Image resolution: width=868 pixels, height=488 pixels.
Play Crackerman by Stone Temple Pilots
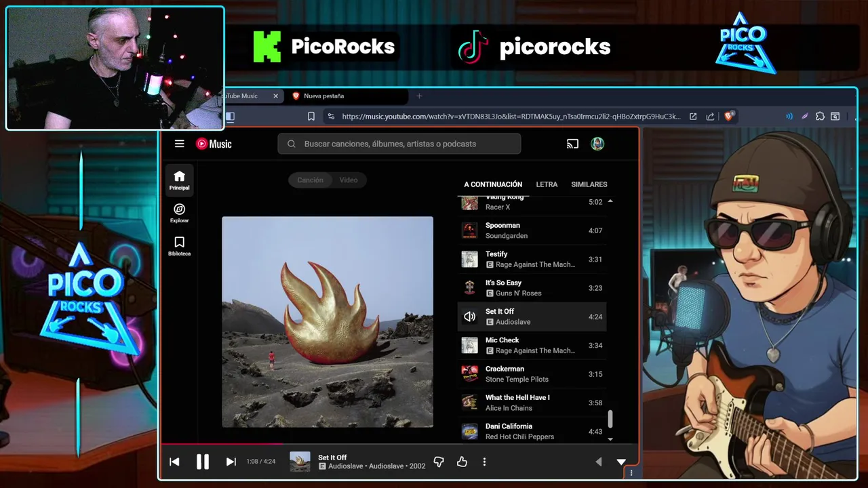coord(532,374)
